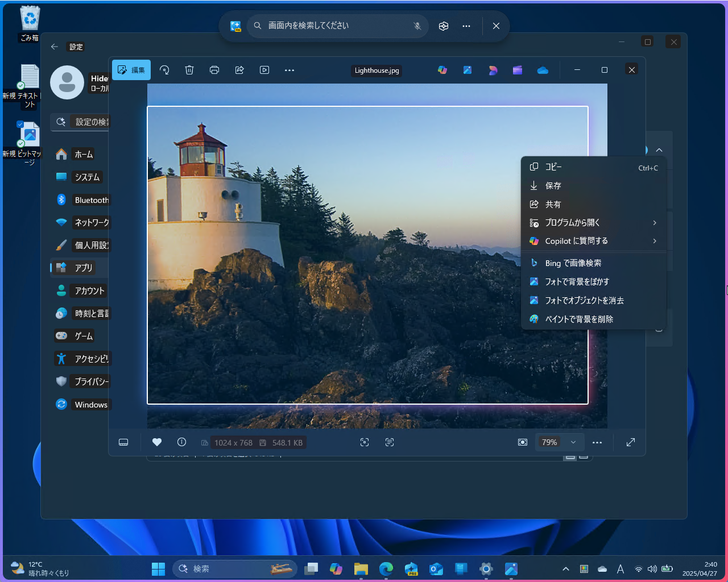728x582 pixels.
Task: Rotate the image in Photos
Action: click(164, 70)
